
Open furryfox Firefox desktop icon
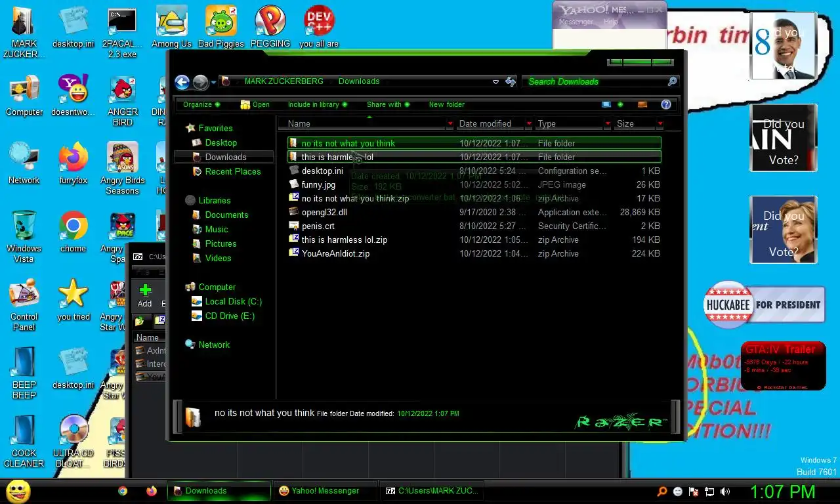point(73,164)
